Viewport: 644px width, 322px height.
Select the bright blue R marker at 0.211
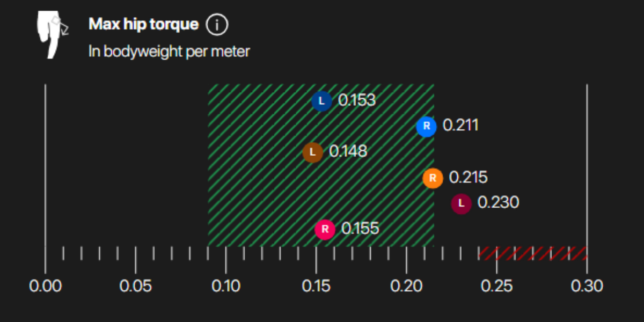[427, 127]
